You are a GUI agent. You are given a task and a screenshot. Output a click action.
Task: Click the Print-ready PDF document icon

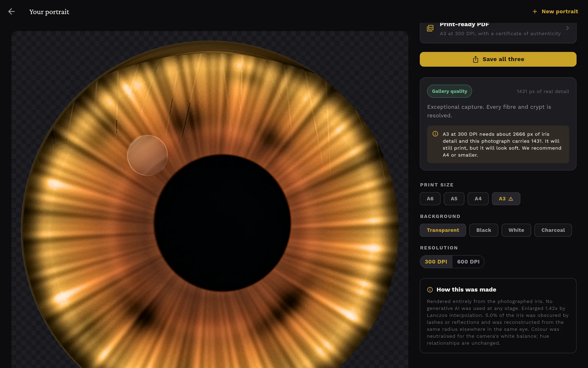tap(430, 28)
